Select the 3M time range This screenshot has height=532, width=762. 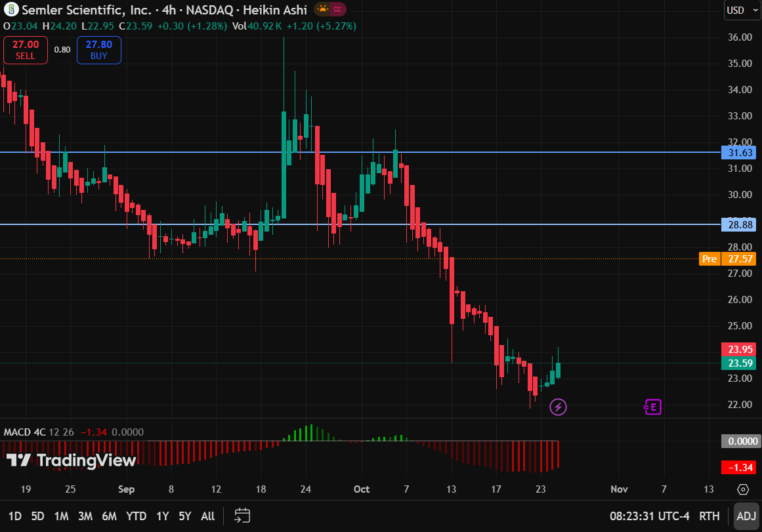click(85, 516)
